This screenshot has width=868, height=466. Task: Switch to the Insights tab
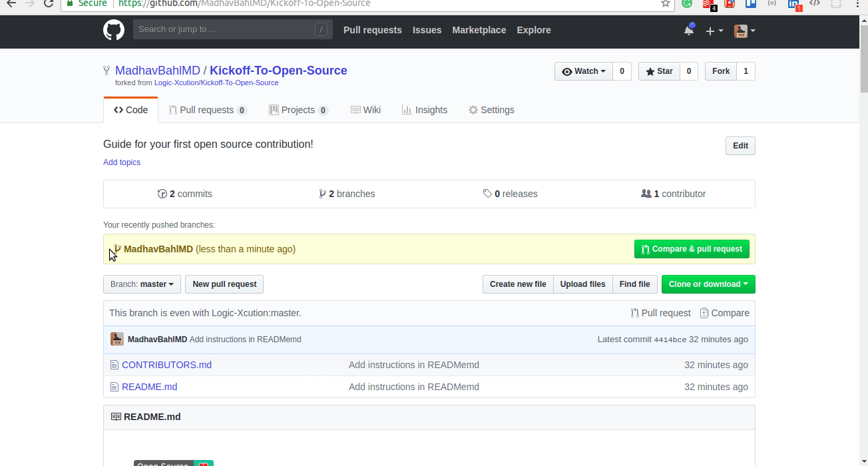pyautogui.click(x=425, y=110)
